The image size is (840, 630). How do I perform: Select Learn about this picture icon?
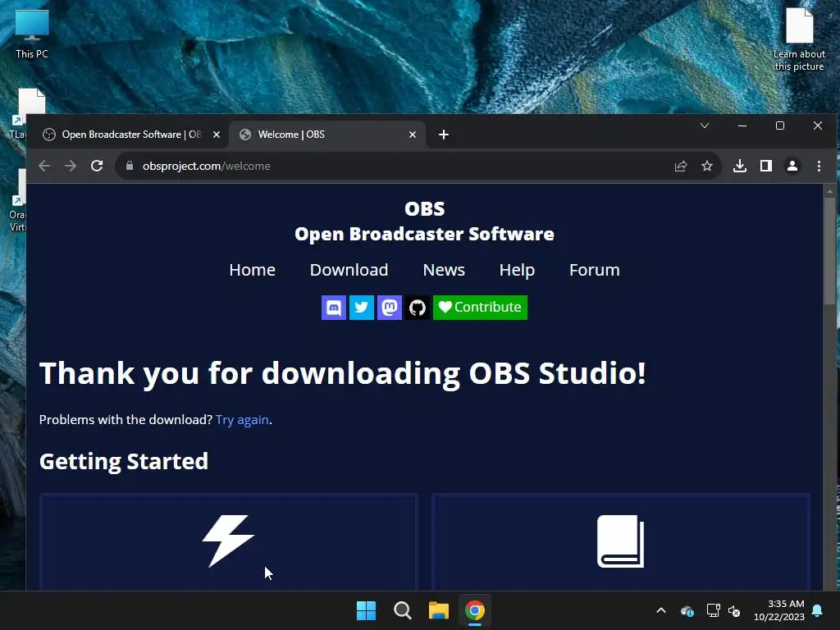click(799, 39)
